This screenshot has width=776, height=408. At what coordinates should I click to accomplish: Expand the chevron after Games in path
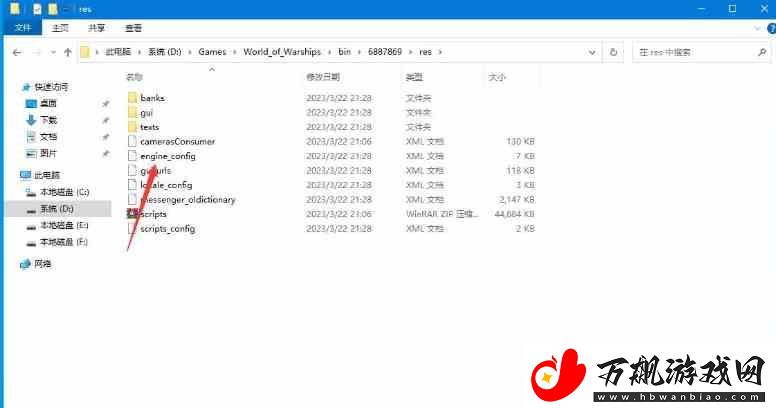coord(235,52)
